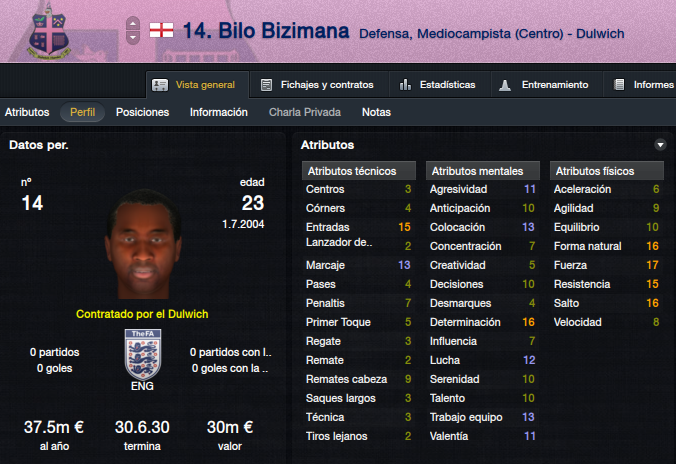This screenshot has height=464, width=676.
Task: Follow the Contratado por el Dulwich link
Action: [142, 314]
